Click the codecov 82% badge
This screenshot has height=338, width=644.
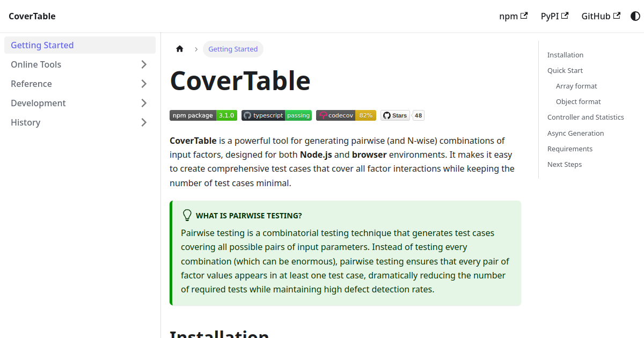(346, 115)
